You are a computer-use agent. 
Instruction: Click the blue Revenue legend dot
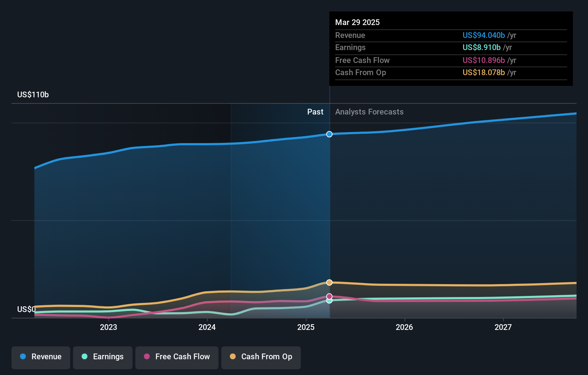tap(23, 357)
